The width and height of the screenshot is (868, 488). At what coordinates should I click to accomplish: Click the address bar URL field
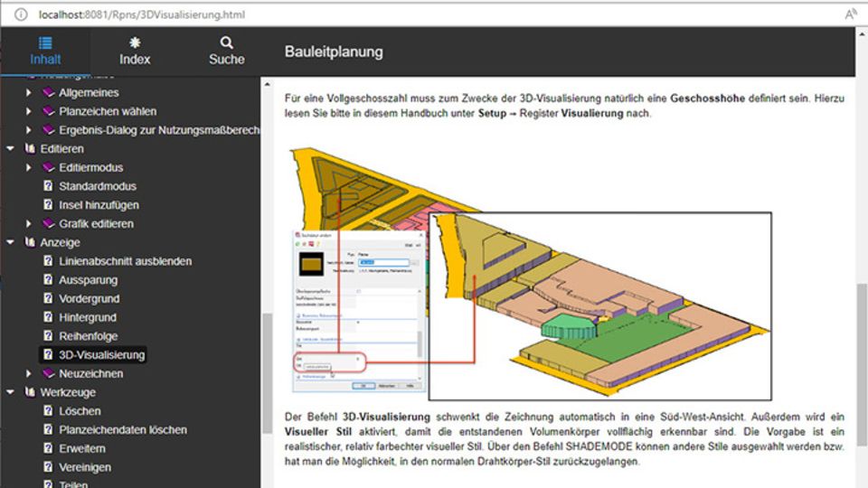click(142, 14)
